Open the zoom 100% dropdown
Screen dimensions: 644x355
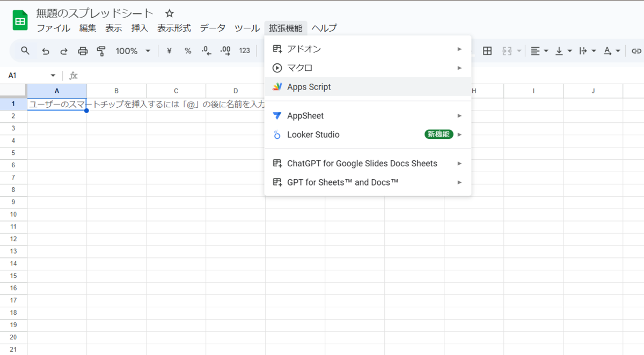[133, 51]
